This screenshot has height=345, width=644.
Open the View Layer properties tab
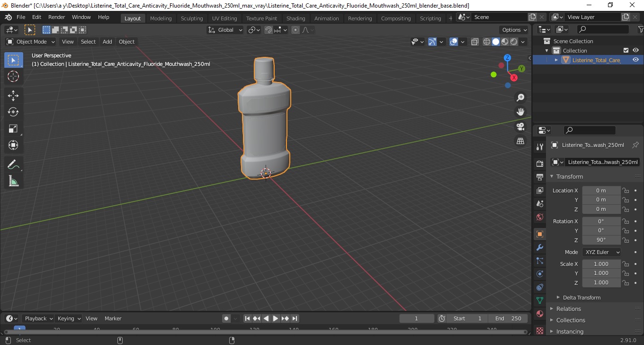(x=539, y=190)
